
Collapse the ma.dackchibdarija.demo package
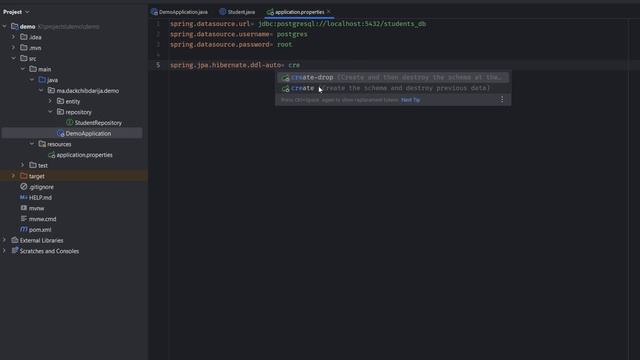coord(41,91)
